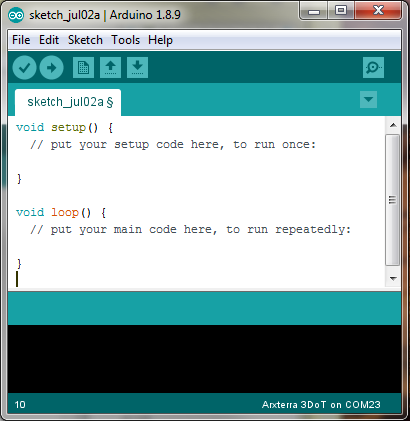
Task: Select the sketch_jul02a tab
Action: pos(68,102)
